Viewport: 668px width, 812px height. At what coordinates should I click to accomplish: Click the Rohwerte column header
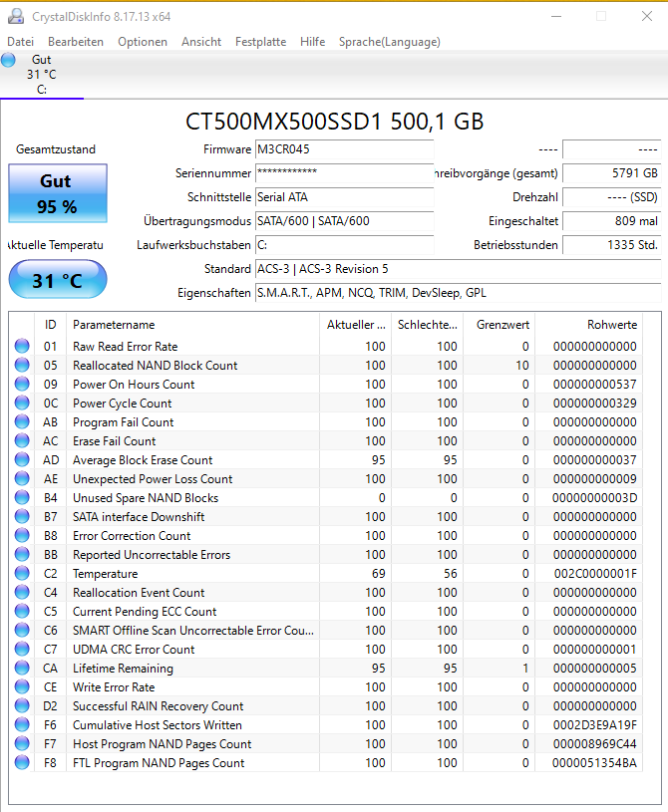(x=588, y=325)
